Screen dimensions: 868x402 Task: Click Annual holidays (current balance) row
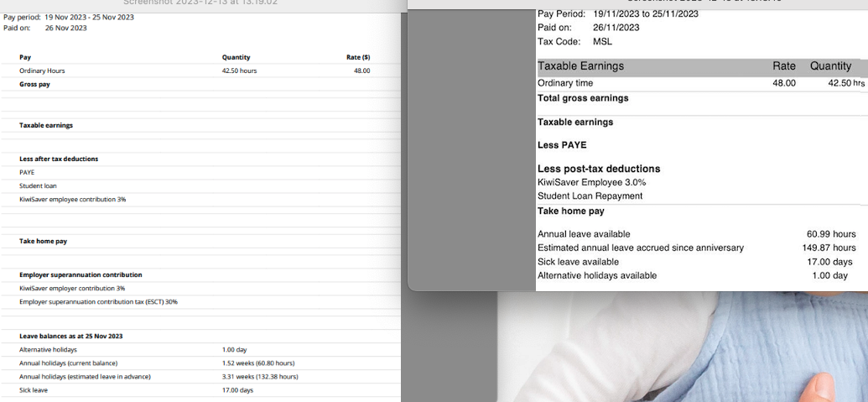(68, 363)
